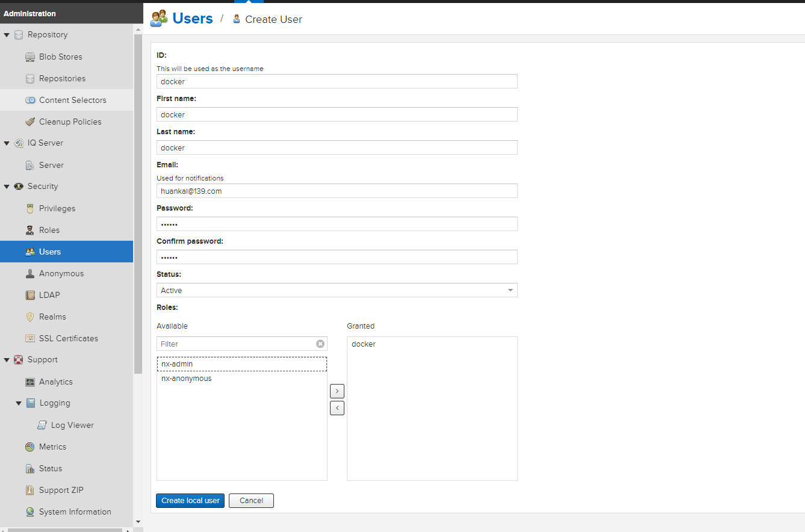Click the Cancel button
The image size is (805, 532).
(251, 501)
